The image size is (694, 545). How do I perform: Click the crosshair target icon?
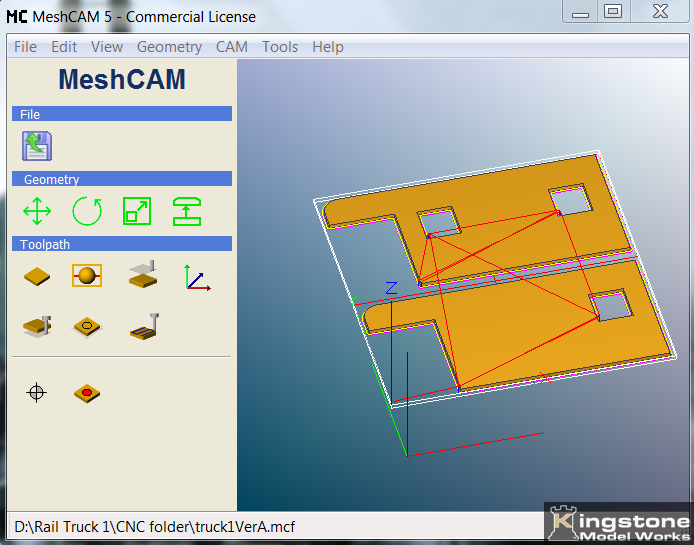pyautogui.click(x=36, y=392)
